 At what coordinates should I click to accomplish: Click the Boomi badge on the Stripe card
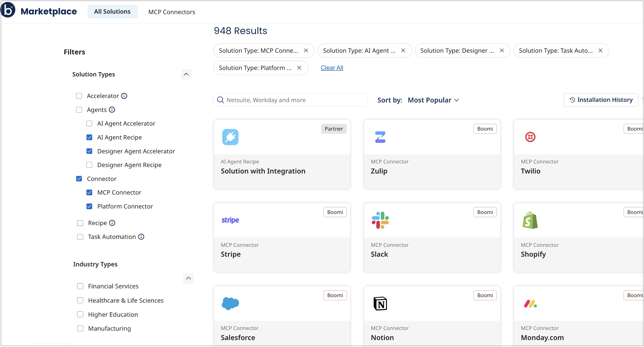pyautogui.click(x=335, y=212)
